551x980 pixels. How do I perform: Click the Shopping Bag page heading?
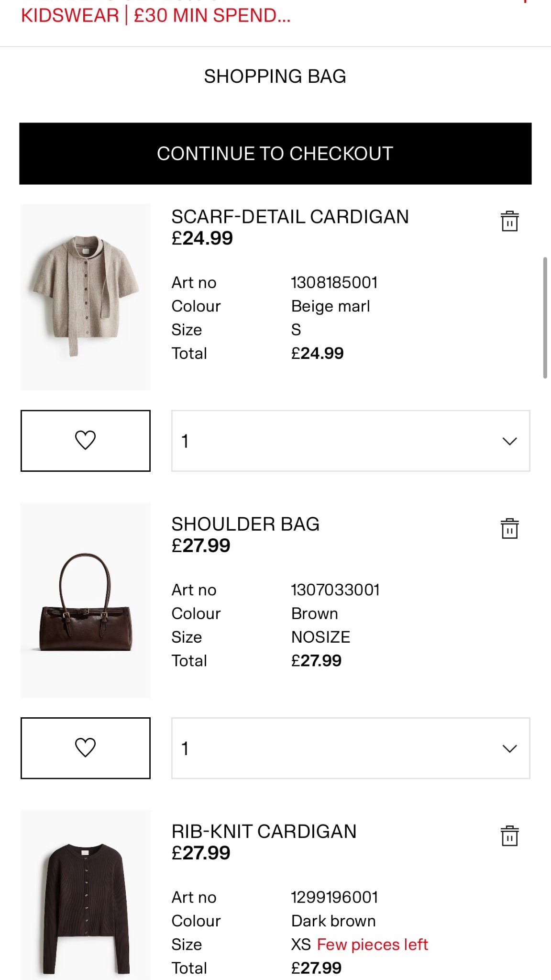275,76
